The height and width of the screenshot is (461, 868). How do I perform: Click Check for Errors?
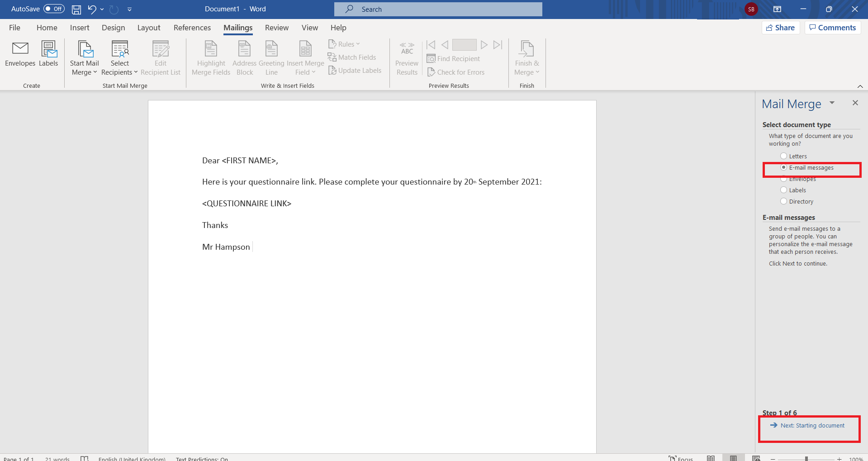click(455, 72)
